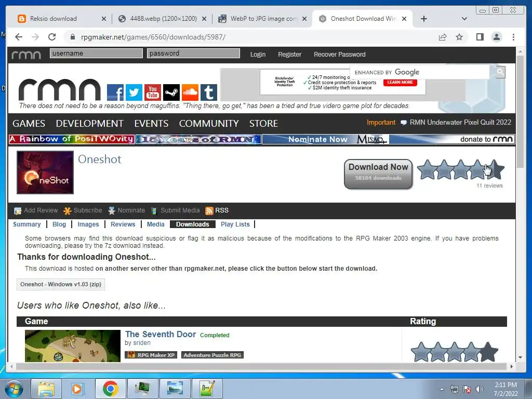Reload the page in Chrome
The image size is (532, 399).
pos(52,37)
